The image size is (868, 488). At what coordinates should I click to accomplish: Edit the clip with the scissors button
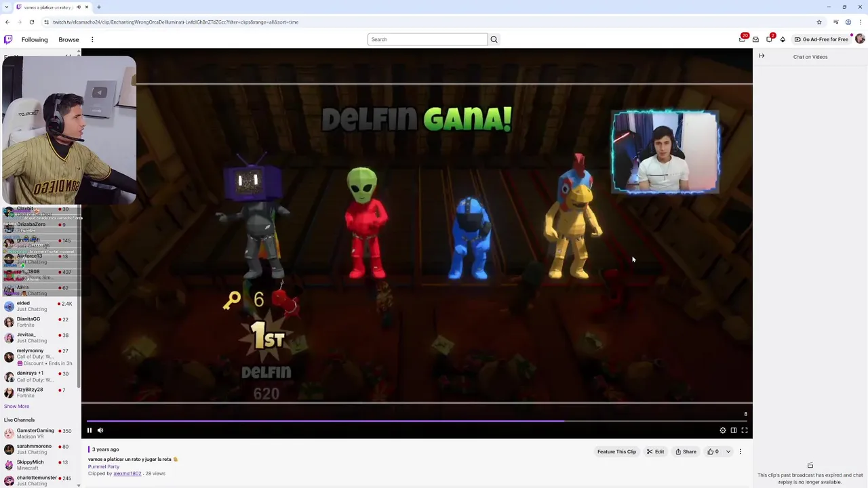655,451
